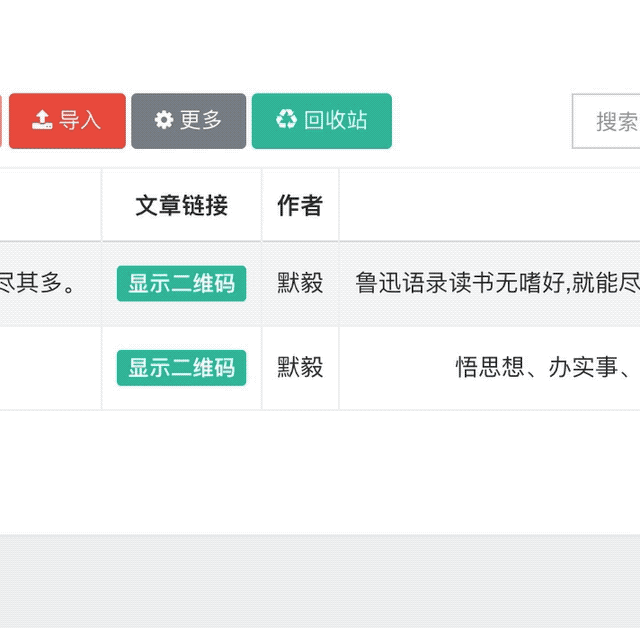
Task: Click the upload icon on the 导入 button
Action: tap(42, 120)
